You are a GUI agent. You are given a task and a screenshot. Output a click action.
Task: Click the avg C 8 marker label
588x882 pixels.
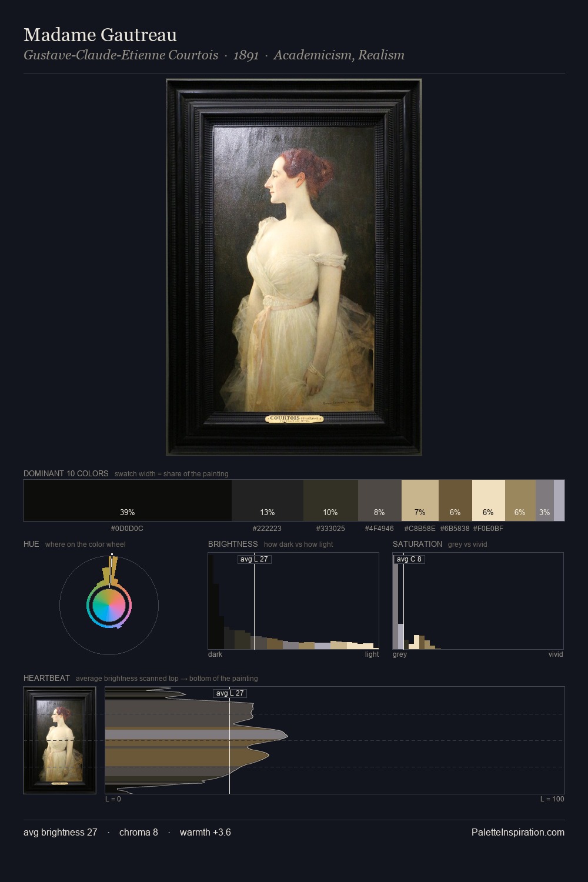click(x=409, y=559)
